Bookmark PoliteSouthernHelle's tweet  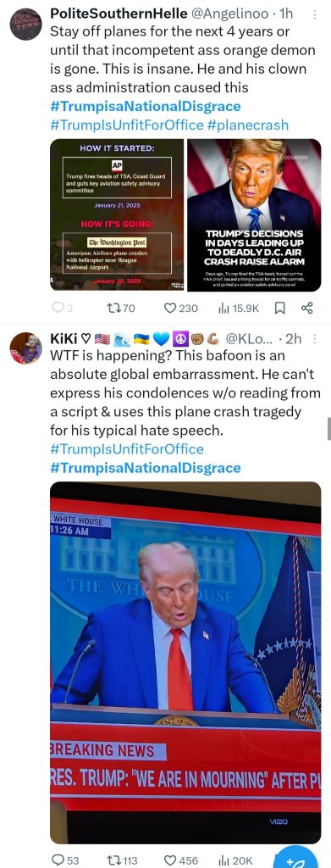click(280, 308)
